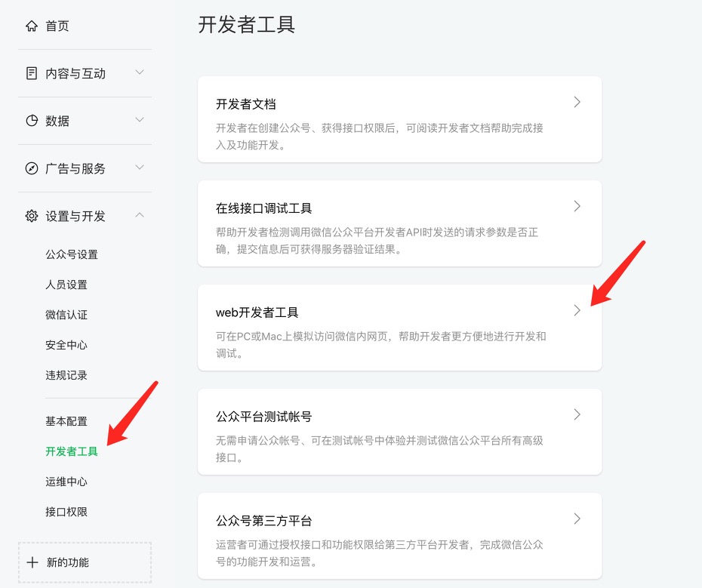
Task: Open the 公众平台测试帐号 card title
Action: click(263, 417)
